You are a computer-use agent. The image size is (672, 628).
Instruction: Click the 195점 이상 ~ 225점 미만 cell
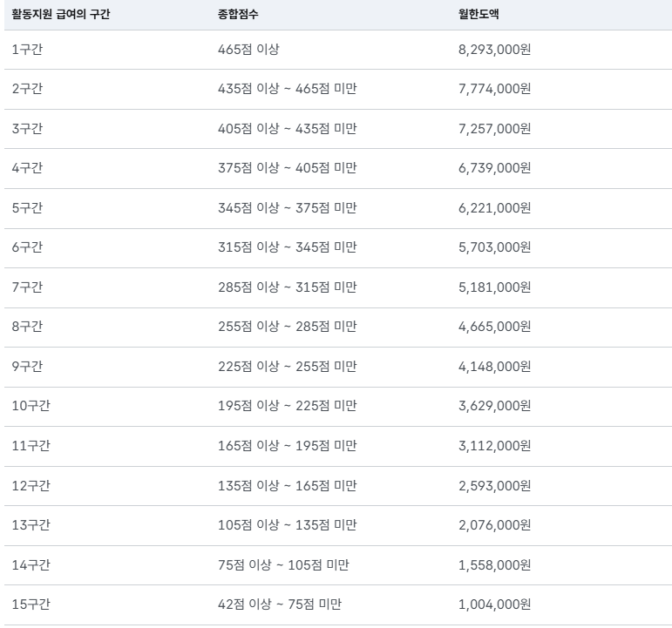click(287, 406)
